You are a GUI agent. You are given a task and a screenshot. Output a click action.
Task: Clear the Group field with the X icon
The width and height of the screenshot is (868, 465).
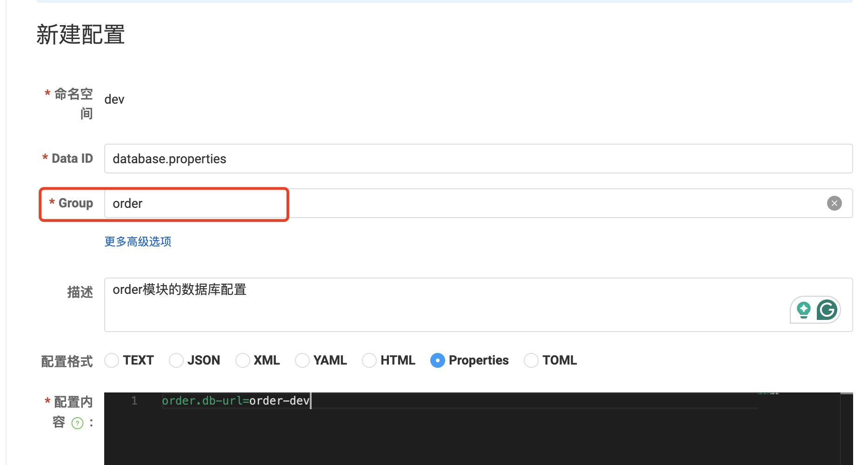point(834,203)
